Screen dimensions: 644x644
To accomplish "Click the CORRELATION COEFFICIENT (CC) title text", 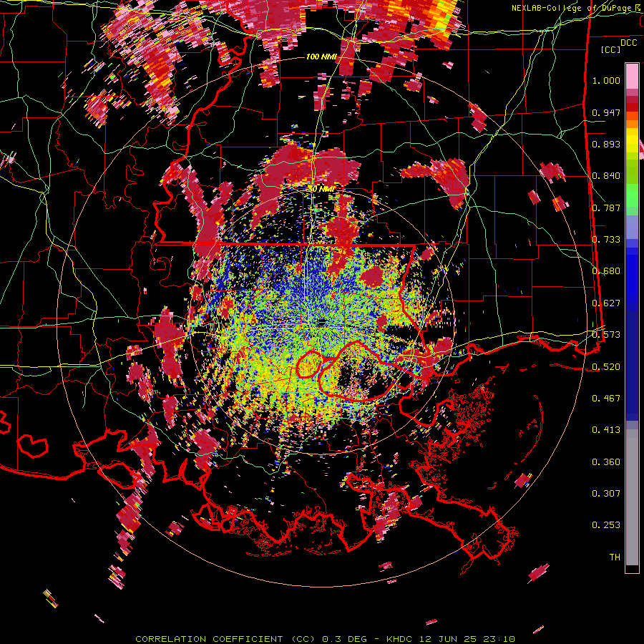I will [225, 639].
